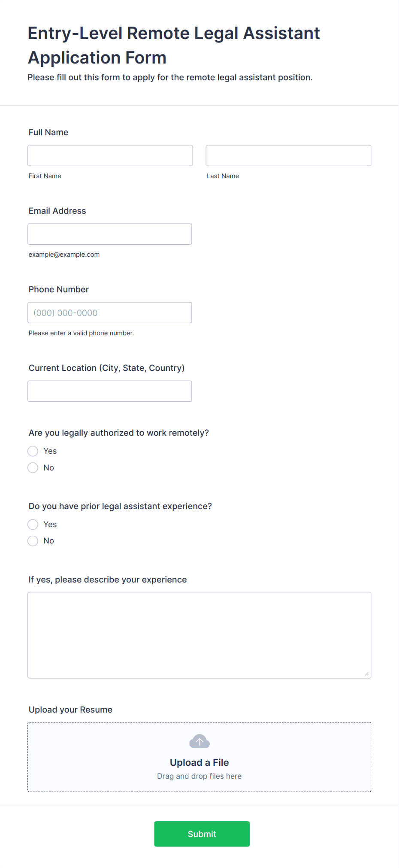The width and height of the screenshot is (399, 868).
Task: Click the cloud upload icon
Action: click(x=199, y=741)
